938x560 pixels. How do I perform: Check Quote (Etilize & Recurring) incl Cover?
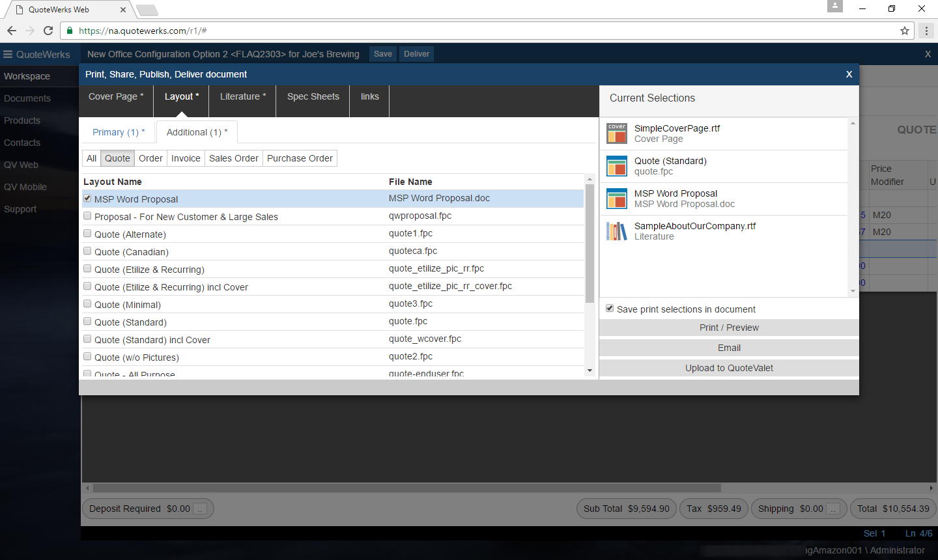click(87, 286)
